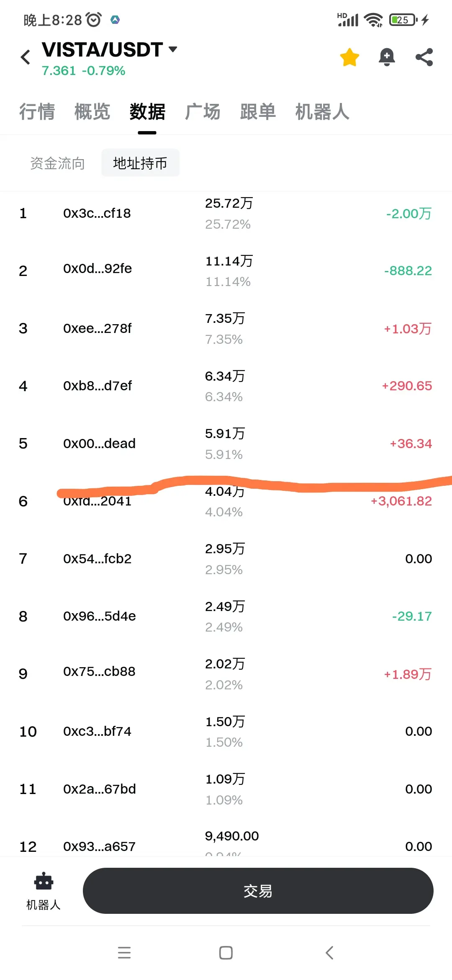Open the 广场 tab
Viewport: 452px width, 980px height.
click(x=203, y=112)
